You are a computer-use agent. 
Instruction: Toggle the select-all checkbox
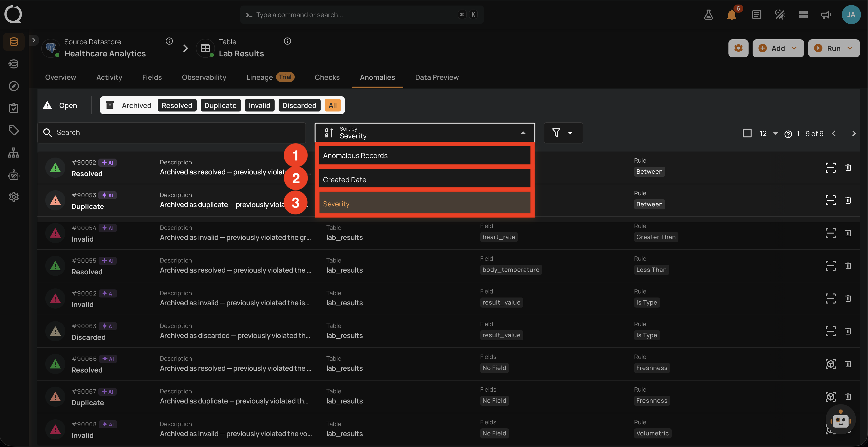click(747, 133)
